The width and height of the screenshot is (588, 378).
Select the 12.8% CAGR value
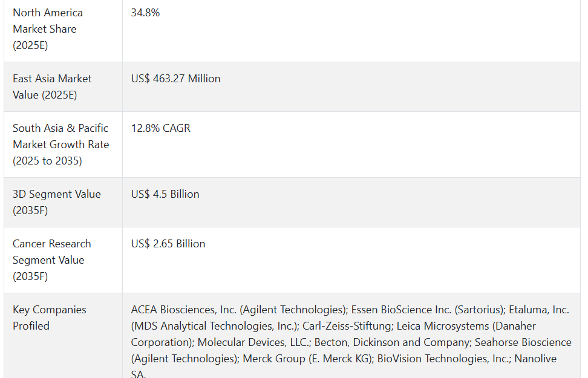(x=160, y=128)
